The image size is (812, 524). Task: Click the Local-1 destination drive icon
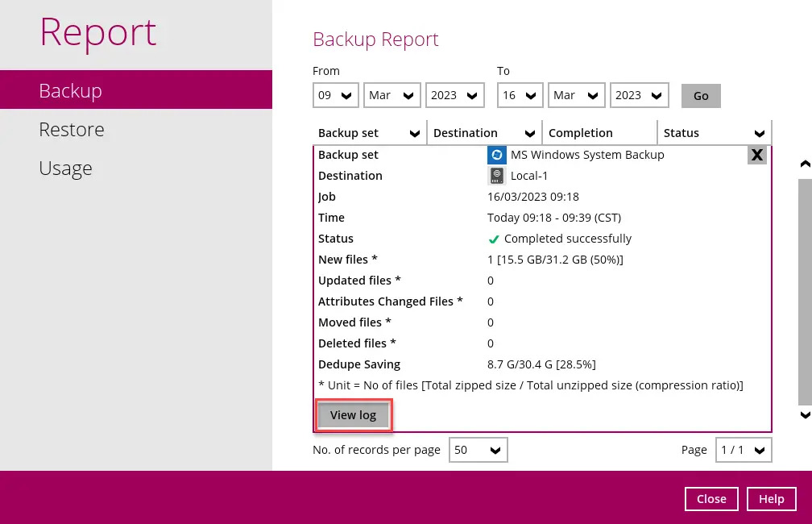pos(496,176)
